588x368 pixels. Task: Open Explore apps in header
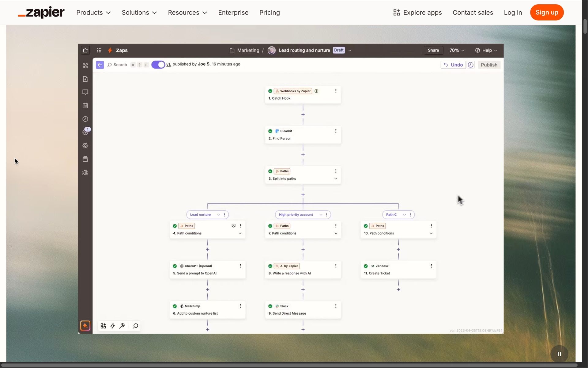click(x=418, y=13)
